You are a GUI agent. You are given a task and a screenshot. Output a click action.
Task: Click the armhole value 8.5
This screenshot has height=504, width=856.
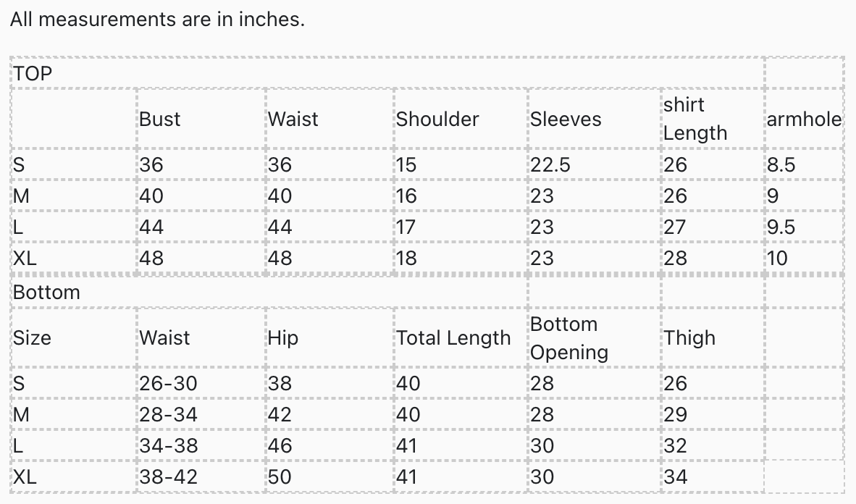pyautogui.click(x=781, y=165)
